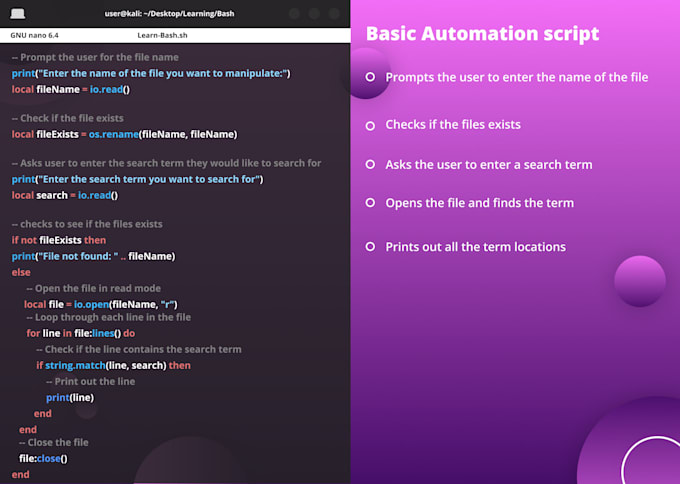Click bullet text 'Checks if the files exists'
Screen dimensions: 680x484
click(x=453, y=125)
